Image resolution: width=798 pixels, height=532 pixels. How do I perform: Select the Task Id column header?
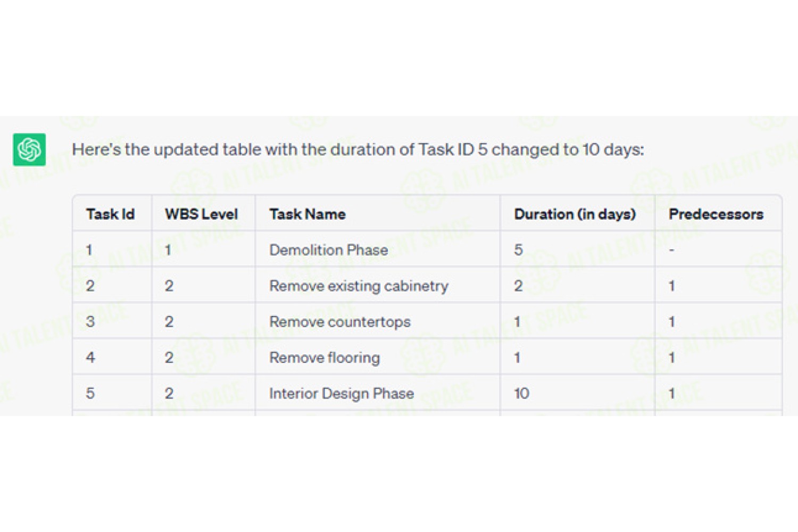pos(111,214)
